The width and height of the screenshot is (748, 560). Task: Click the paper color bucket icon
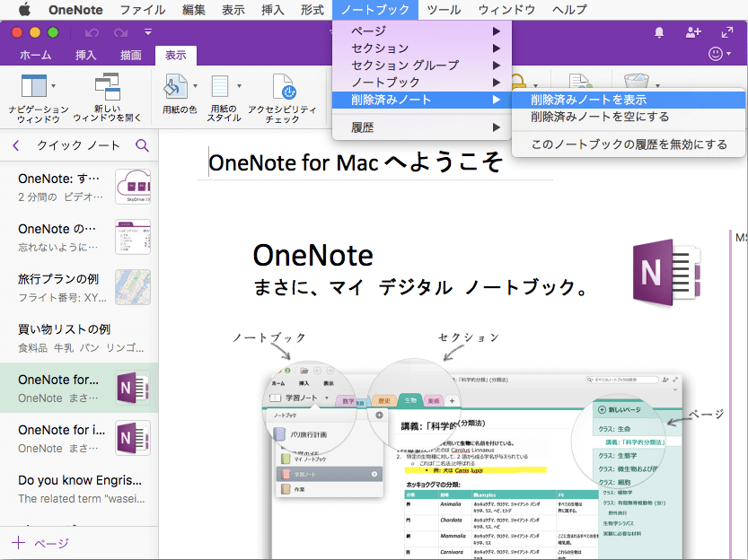coord(174,87)
